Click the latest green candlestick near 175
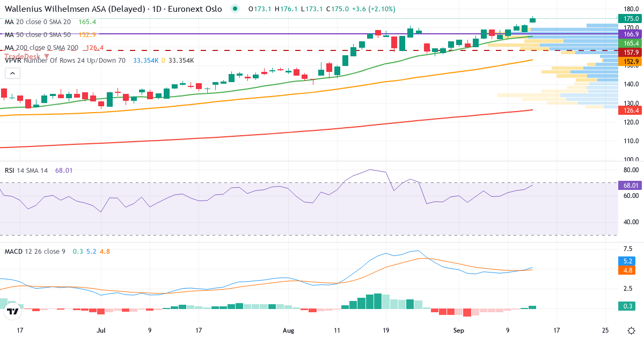Viewport: 644px width, 338px height. click(x=532, y=20)
